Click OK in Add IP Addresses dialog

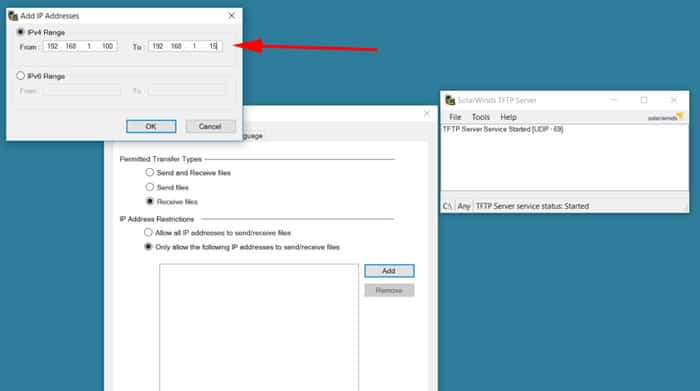pyautogui.click(x=151, y=126)
